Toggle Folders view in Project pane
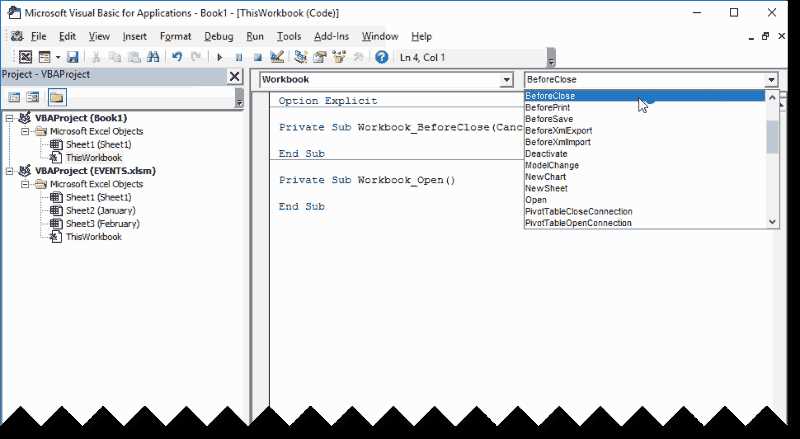This screenshot has height=439, width=800. tap(57, 97)
